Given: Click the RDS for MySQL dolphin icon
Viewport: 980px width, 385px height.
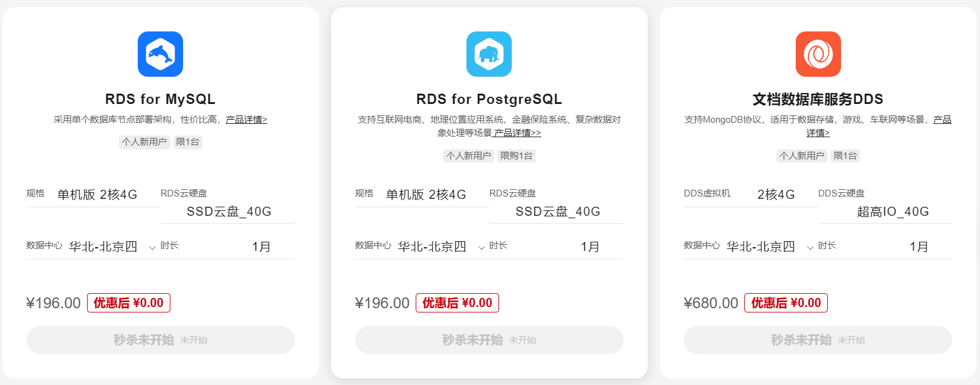Looking at the screenshot, I should click(x=160, y=54).
